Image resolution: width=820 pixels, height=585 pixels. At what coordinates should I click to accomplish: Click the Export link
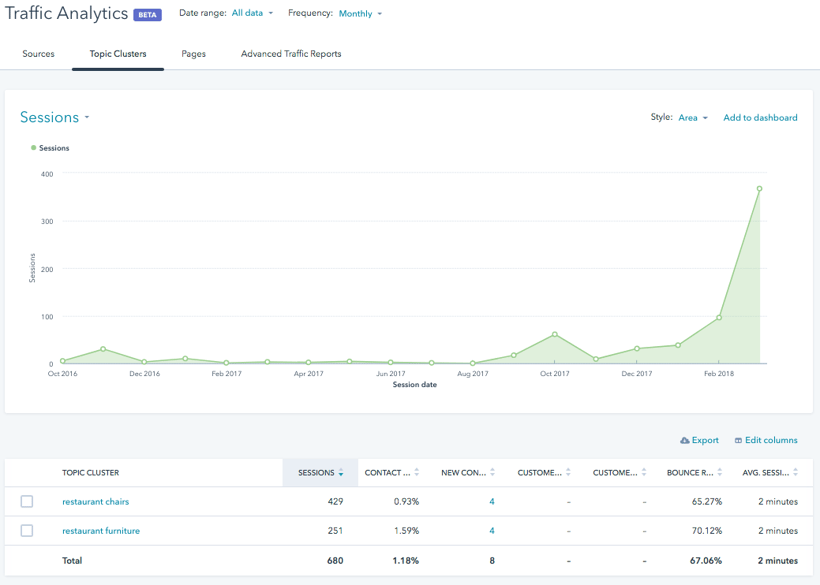tap(705, 440)
